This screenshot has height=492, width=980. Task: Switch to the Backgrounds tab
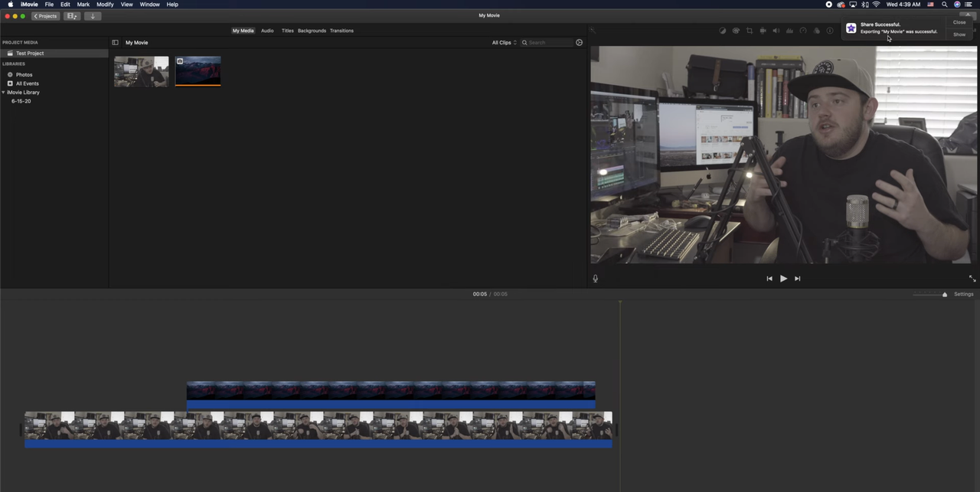[312, 31]
